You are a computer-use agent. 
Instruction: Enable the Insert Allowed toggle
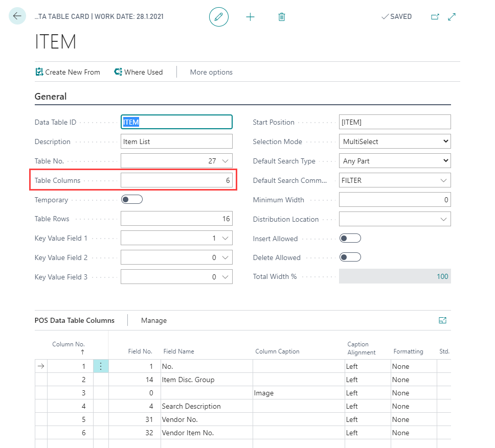tap(350, 239)
